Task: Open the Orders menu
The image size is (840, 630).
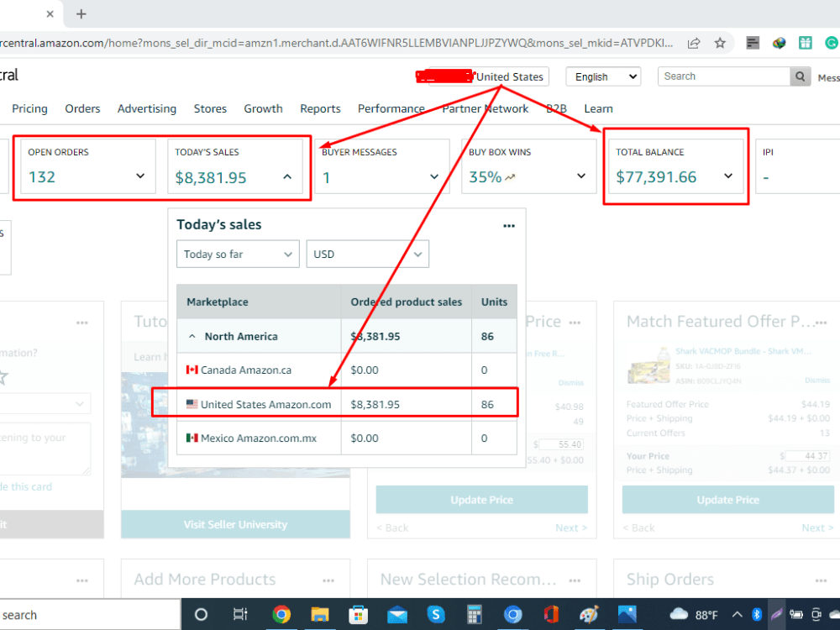Action: [x=82, y=108]
